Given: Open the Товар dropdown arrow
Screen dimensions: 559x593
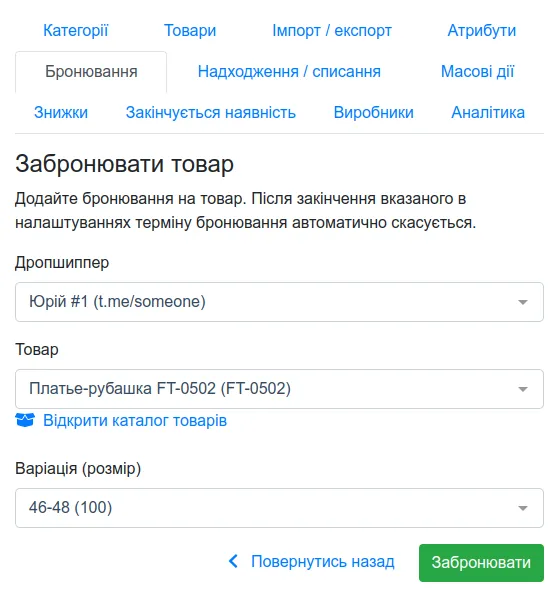Looking at the screenshot, I should pyautogui.click(x=523, y=389).
